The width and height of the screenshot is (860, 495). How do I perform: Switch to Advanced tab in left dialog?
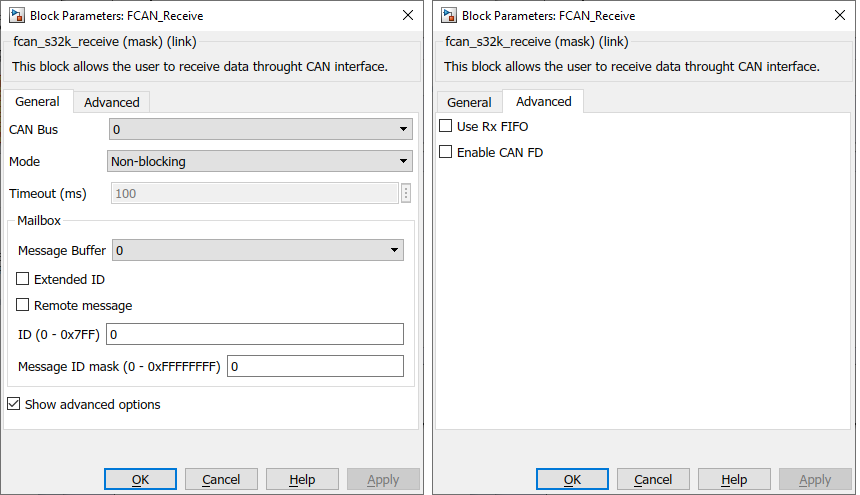click(112, 102)
